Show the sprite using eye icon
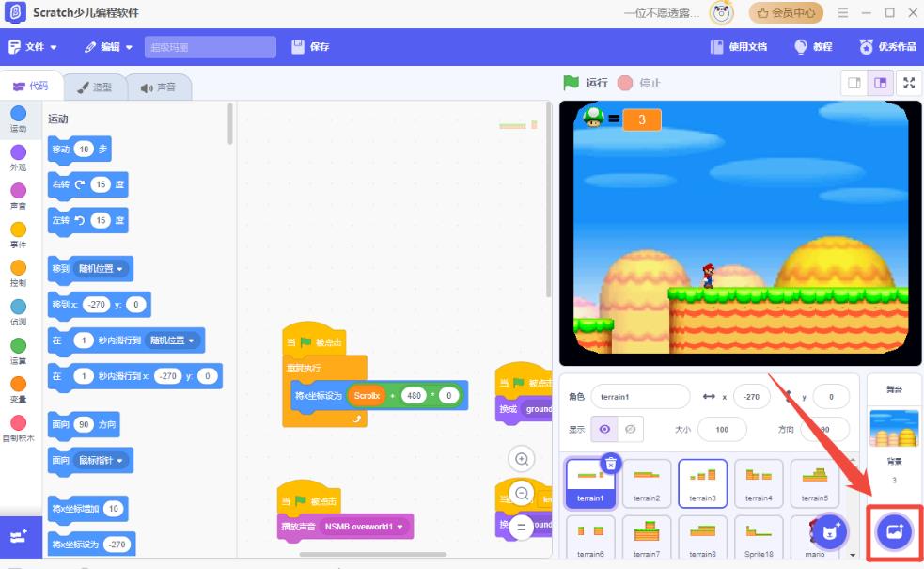The height and width of the screenshot is (569, 924). click(604, 429)
